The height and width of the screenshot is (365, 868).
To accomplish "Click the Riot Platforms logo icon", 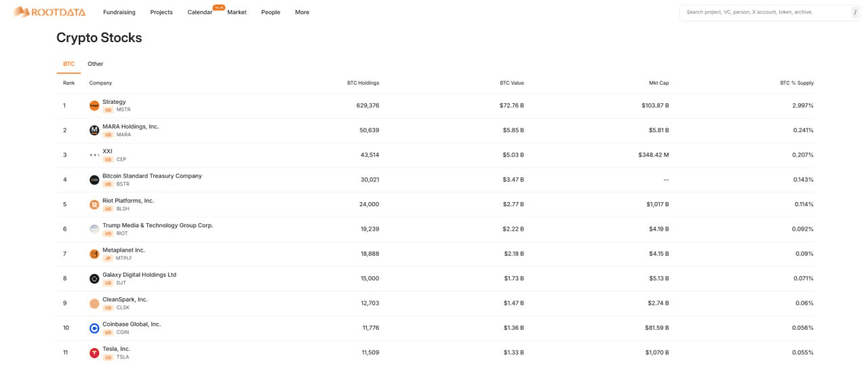I will pyautogui.click(x=94, y=204).
